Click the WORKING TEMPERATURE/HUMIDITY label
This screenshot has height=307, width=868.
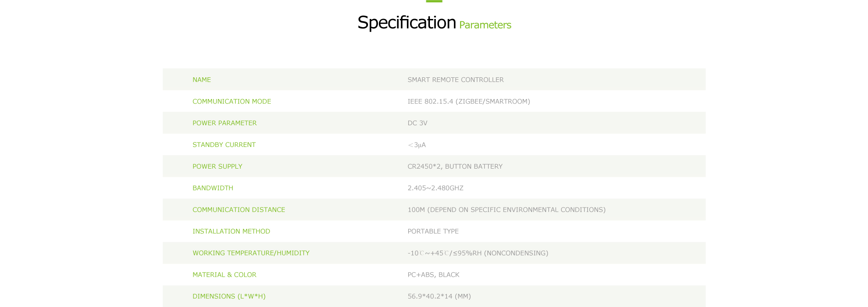click(x=251, y=253)
